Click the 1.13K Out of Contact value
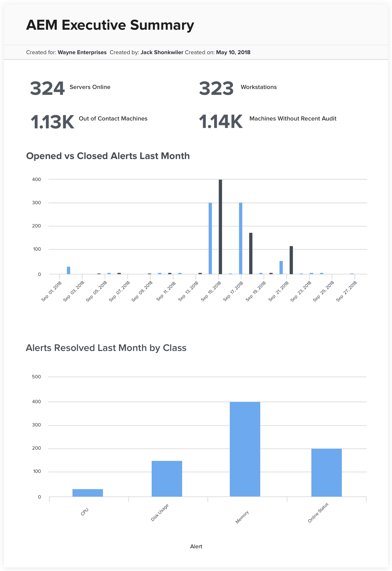 pyautogui.click(x=52, y=122)
